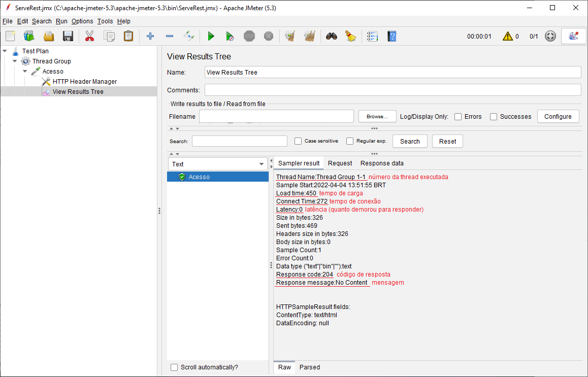Image resolution: width=588 pixels, height=377 pixels.
Task: Click the yellow warning log icon
Action: click(508, 37)
